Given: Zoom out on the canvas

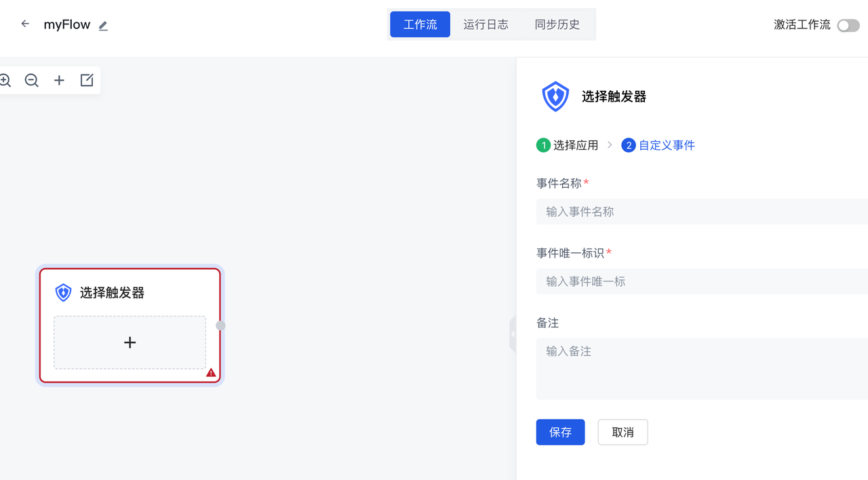Looking at the screenshot, I should [31, 81].
